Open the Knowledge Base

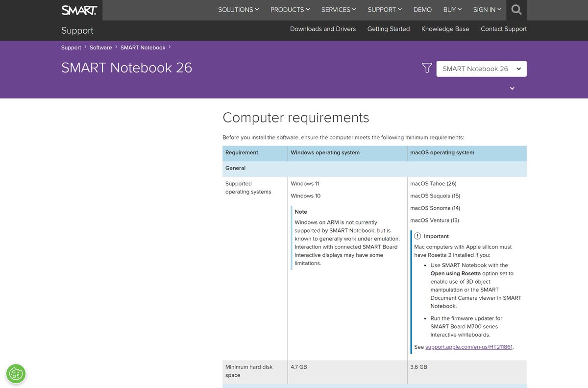pos(445,29)
